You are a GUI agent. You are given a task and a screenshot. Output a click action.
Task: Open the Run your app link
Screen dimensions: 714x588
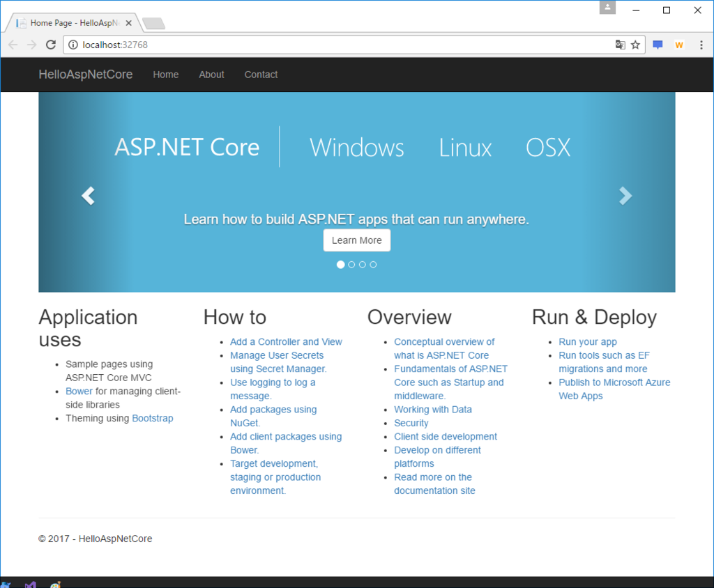[587, 342]
